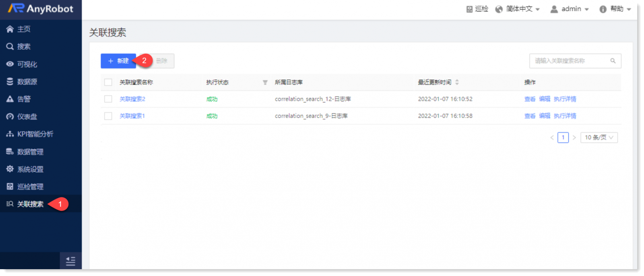Viewport: 644px width, 276px height.
Task: Click the AnyRobot logo
Action: pyautogui.click(x=40, y=8)
